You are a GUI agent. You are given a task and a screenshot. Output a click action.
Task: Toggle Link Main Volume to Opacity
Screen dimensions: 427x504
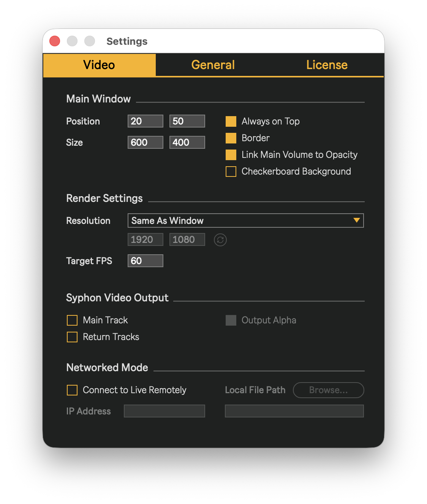[231, 155]
